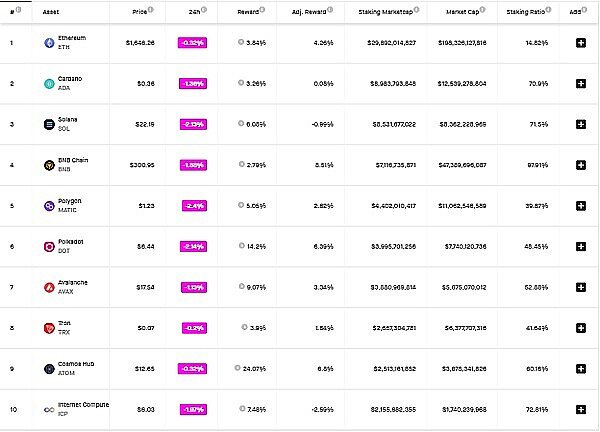Click the Avalanche AVAX logo icon
600x432 pixels.
49,287
